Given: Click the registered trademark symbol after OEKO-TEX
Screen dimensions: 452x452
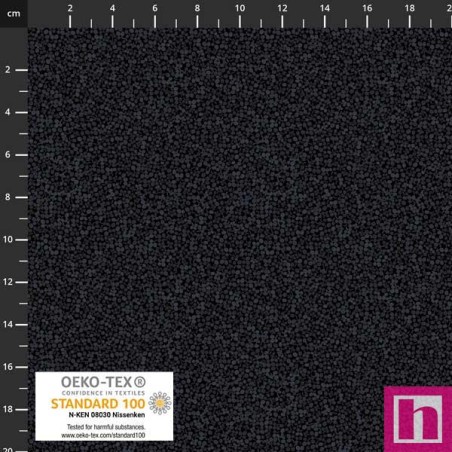Looking at the screenshot, I should tap(140, 382).
